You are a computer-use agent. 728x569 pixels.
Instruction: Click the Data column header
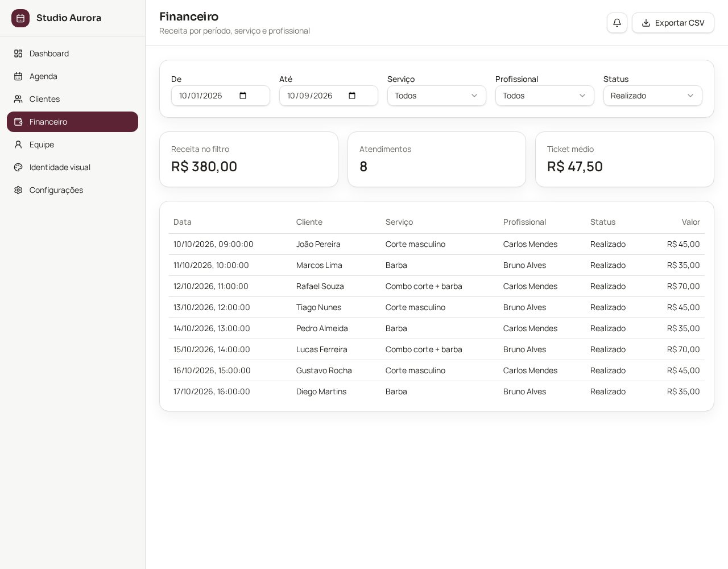(183, 222)
